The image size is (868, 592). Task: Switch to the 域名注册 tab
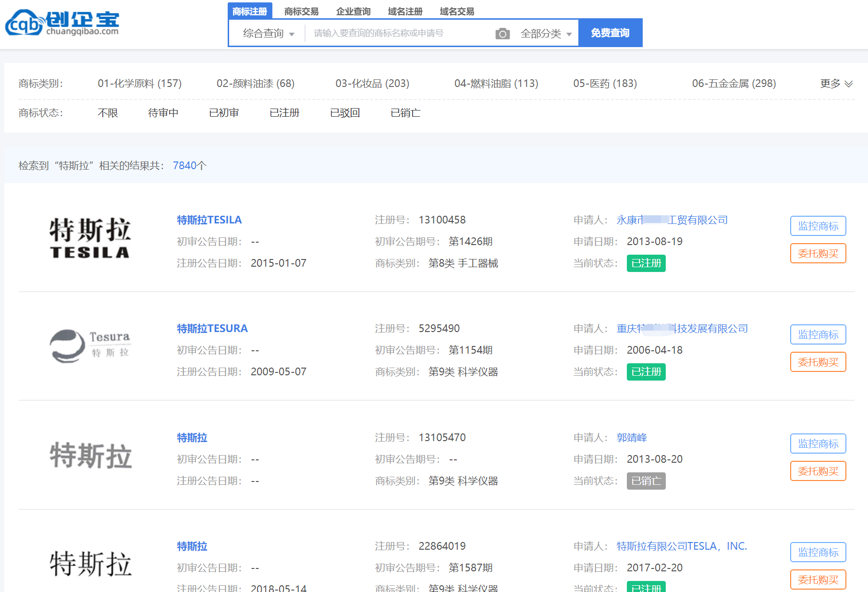click(x=405, y=12)
